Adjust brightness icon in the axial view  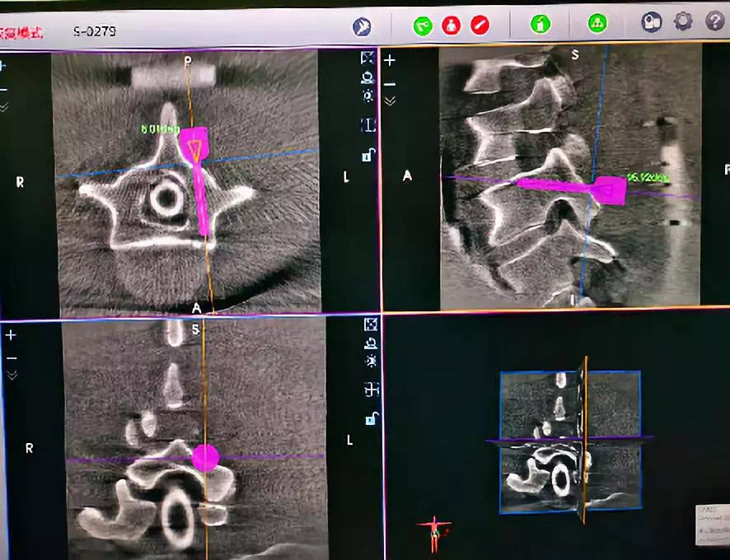click(x=367, y=96)
